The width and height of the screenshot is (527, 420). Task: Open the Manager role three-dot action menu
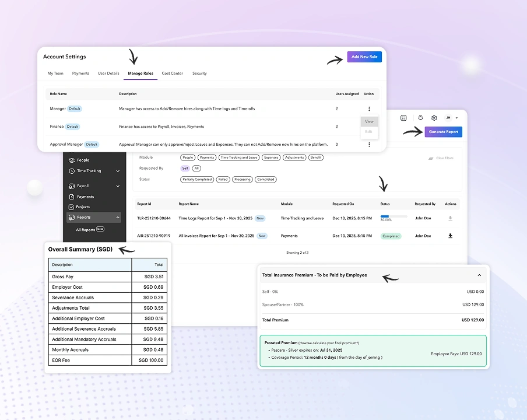pos(369,108)
